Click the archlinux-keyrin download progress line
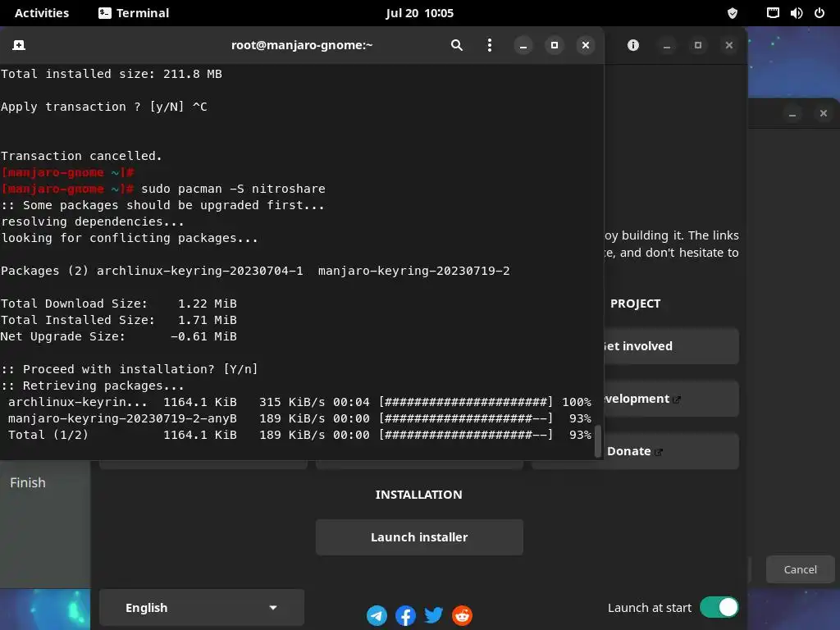 click(299, 402)
